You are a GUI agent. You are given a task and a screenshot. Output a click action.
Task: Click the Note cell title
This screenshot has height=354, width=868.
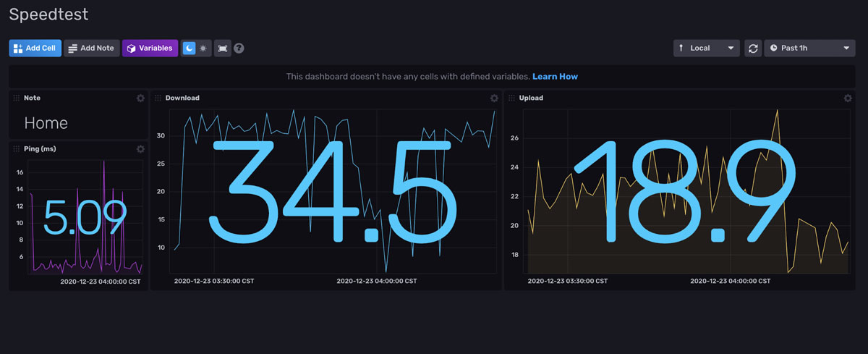point(32,98)
